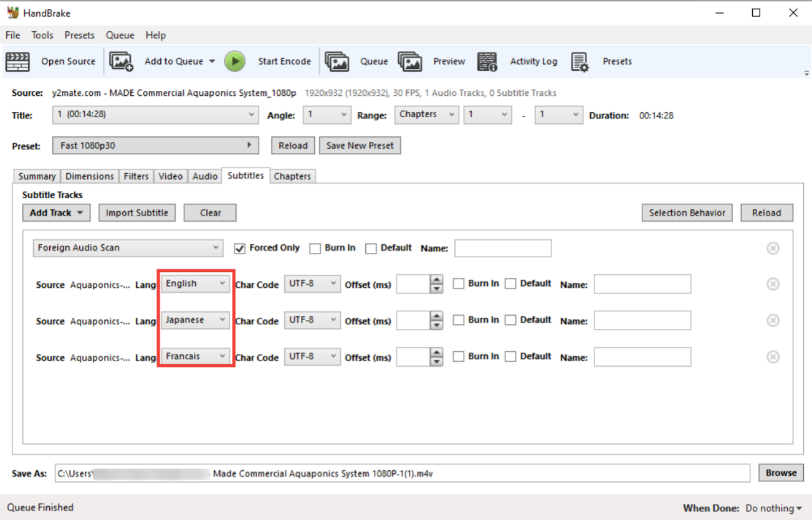This screenshot has width=812, height=520.
Task: Open the File menu
Action: (12, 35)
